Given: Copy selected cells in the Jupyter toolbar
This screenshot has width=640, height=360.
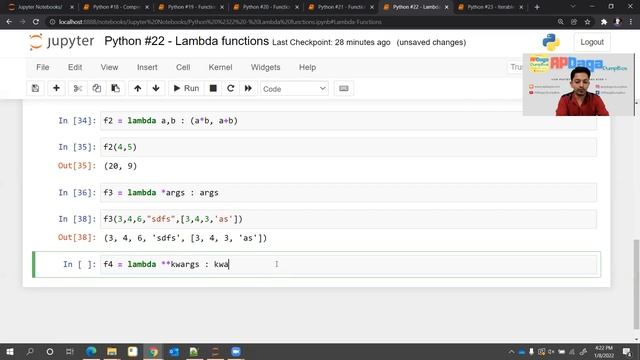Looking at the screenshot, I should click(97, 89).
